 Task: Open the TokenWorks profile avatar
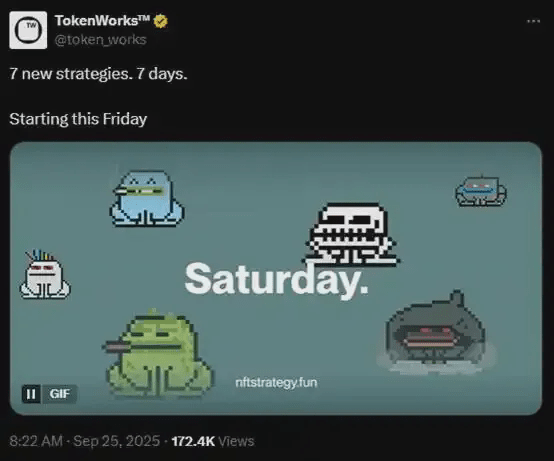tap(28, 30)
